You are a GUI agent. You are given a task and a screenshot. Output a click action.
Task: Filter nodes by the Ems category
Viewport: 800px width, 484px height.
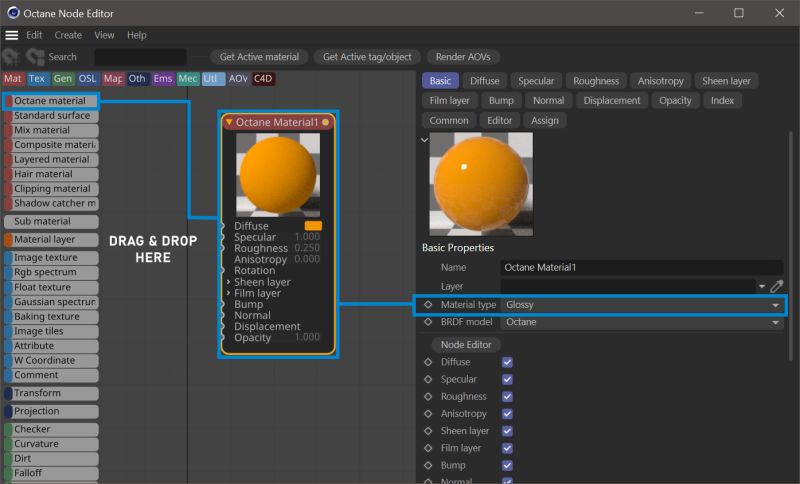coord(163,79)
